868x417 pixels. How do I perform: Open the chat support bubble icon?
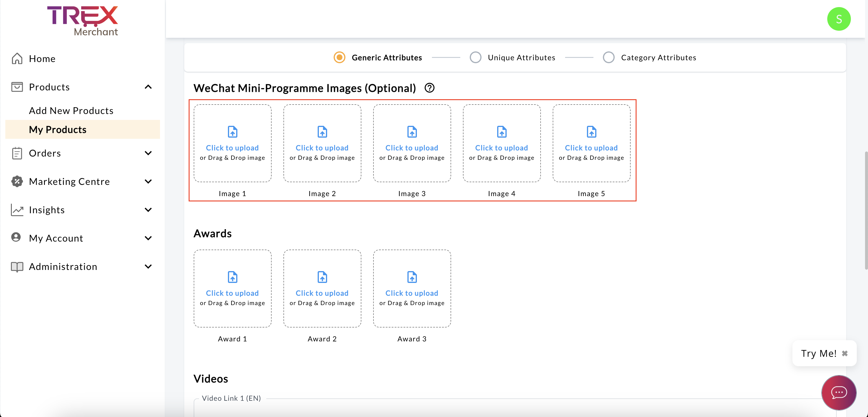(x=839, y=392)
